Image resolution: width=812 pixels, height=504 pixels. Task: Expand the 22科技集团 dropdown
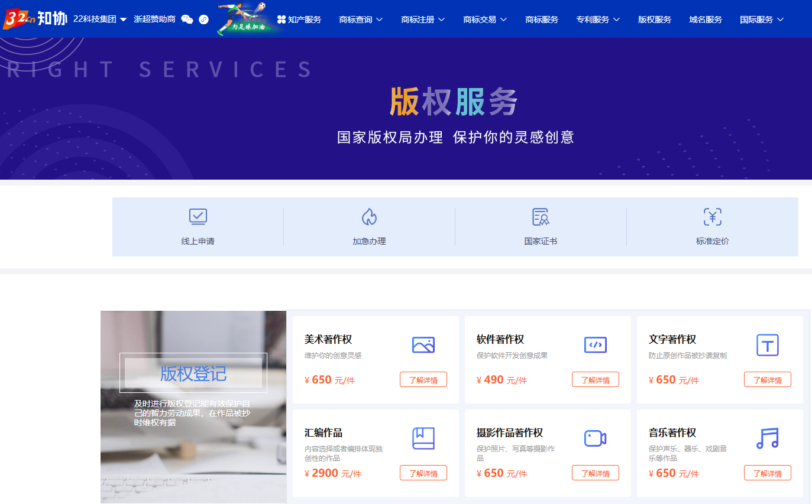(100, 19)
